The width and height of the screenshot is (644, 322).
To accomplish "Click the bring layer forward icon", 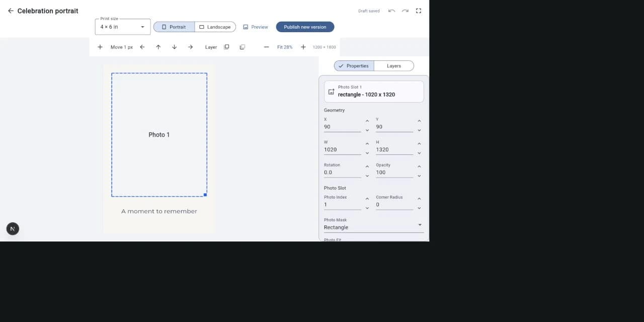I will click(226, 47).
